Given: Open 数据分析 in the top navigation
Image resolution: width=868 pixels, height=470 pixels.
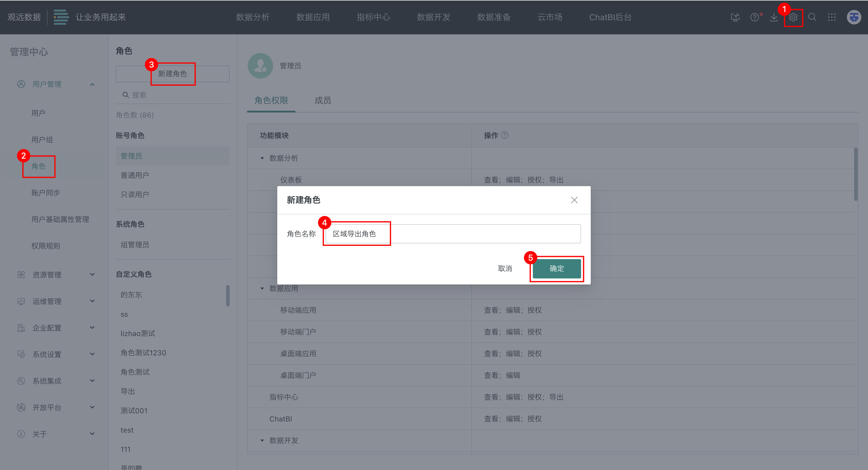Looking at the screenshot, I should [x=253, y=17].
